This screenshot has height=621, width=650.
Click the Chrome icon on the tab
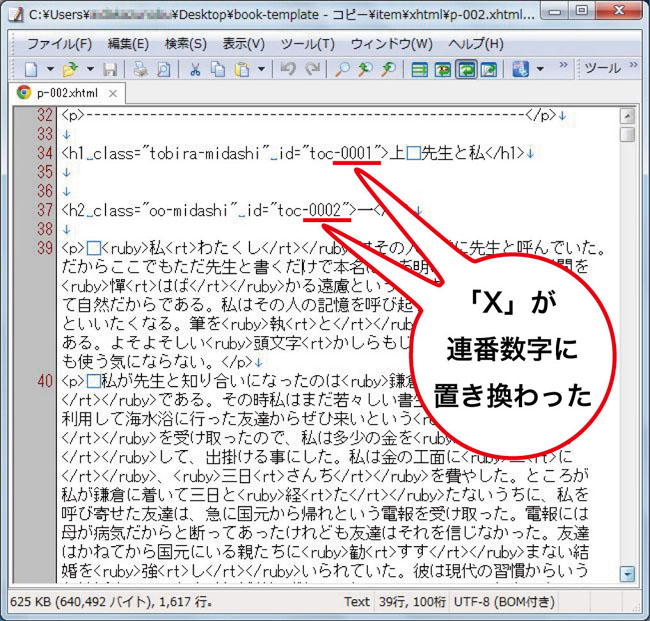(x=24, y=92)
